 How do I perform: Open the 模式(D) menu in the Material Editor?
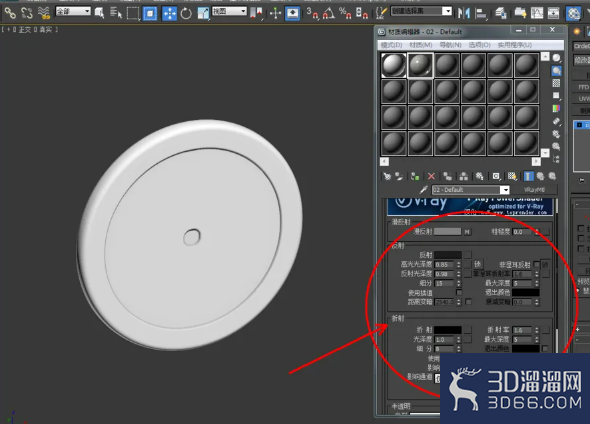(391, 45)
